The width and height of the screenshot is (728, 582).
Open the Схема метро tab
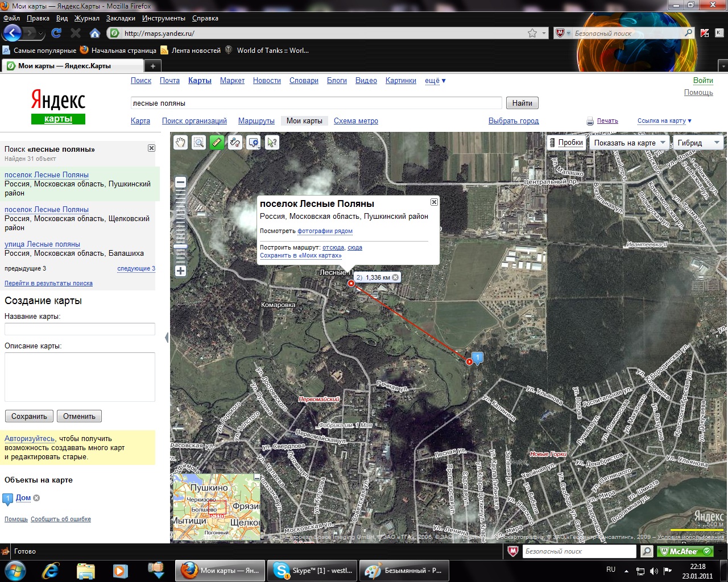tap(356, 120)
